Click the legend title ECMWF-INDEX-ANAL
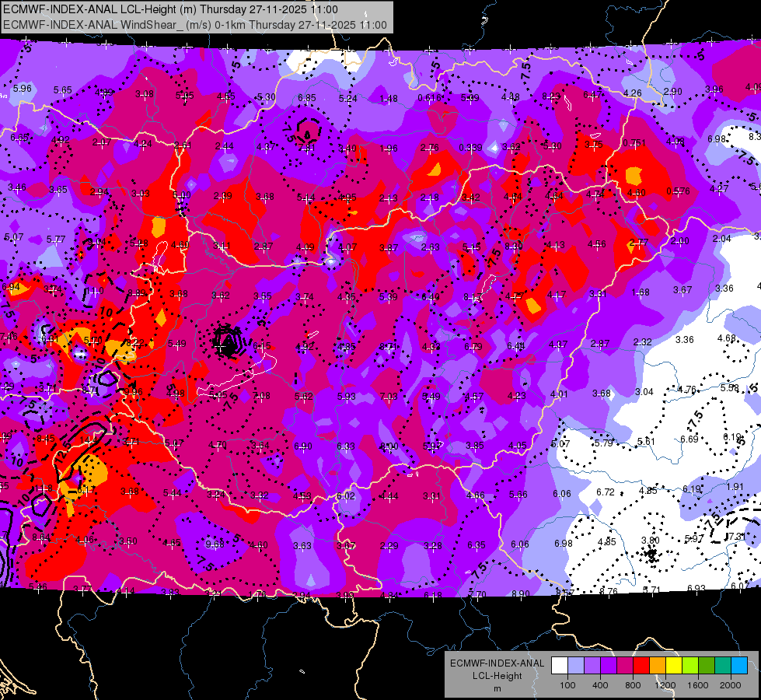 click(x=497, y=663)
